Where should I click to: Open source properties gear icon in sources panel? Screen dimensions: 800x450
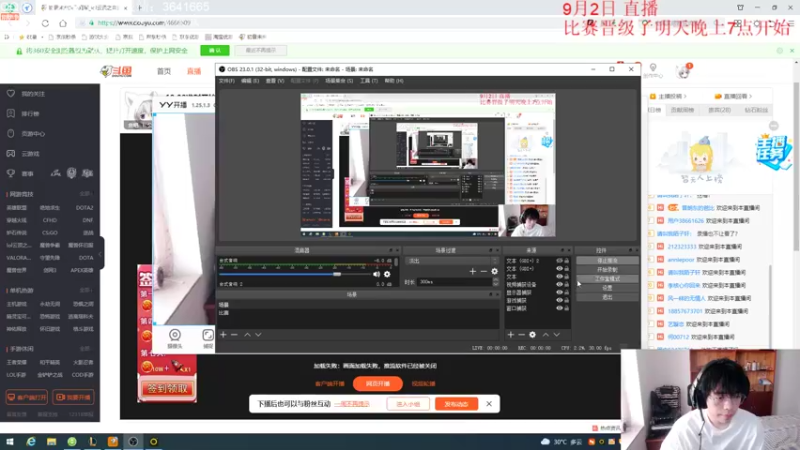[x=533, y=335]
